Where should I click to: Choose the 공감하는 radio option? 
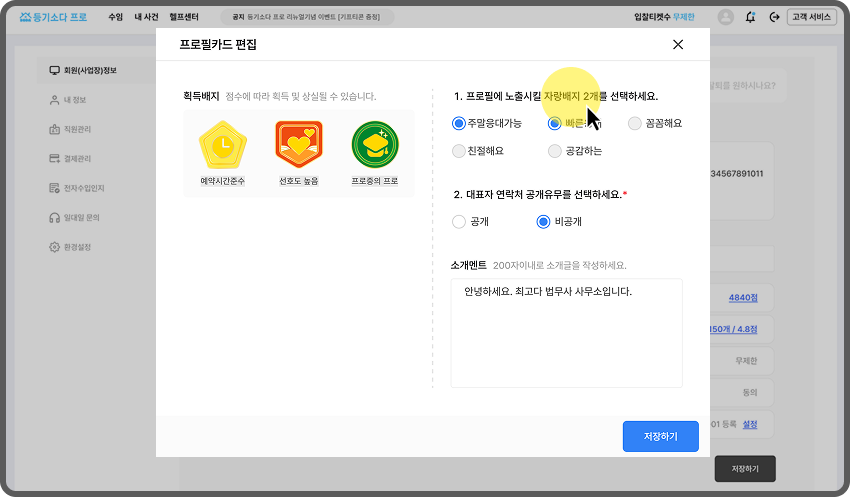click(x=554, y=151)
